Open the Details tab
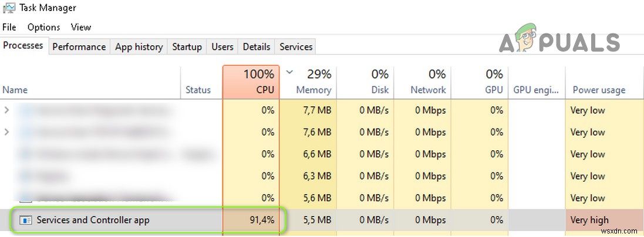The image size is (644, 237). click(257, 47)
